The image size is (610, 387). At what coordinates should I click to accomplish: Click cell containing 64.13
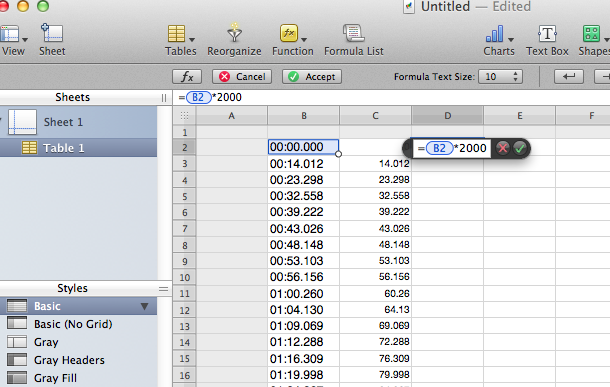pos(375,310)
